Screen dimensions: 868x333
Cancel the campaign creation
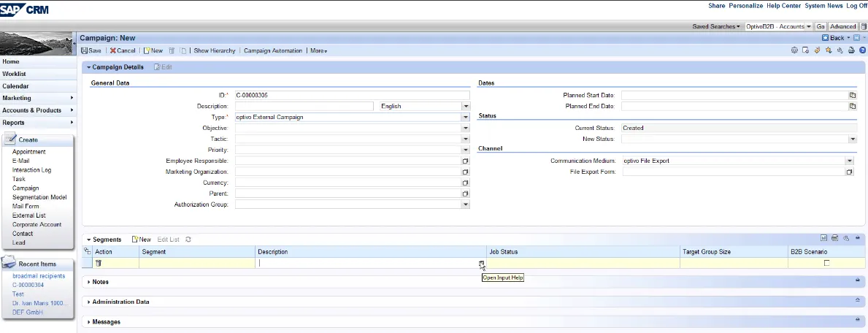point(123,50)
